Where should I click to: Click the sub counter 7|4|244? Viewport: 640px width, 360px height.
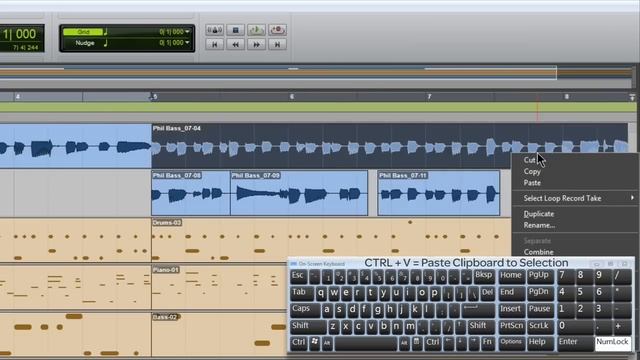pos(26,47)
